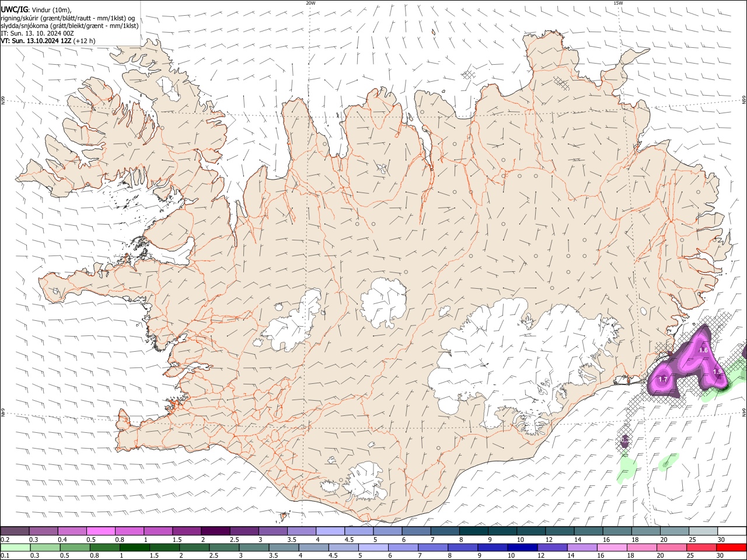Click the 'IT: Sun. 13. 10. 2024 00Z' line
The height and width of the screenshot is (560, 747).
point(37,33)
